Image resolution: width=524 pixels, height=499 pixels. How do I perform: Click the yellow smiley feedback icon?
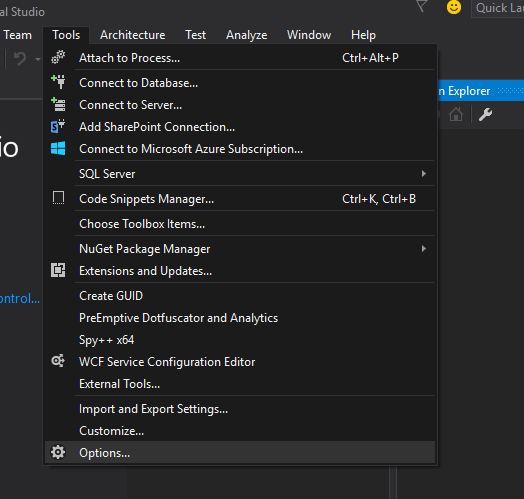454,7
